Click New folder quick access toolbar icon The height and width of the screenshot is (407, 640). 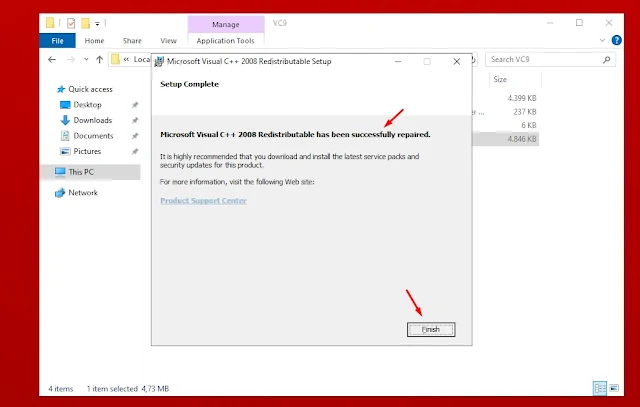pos(85,23)
